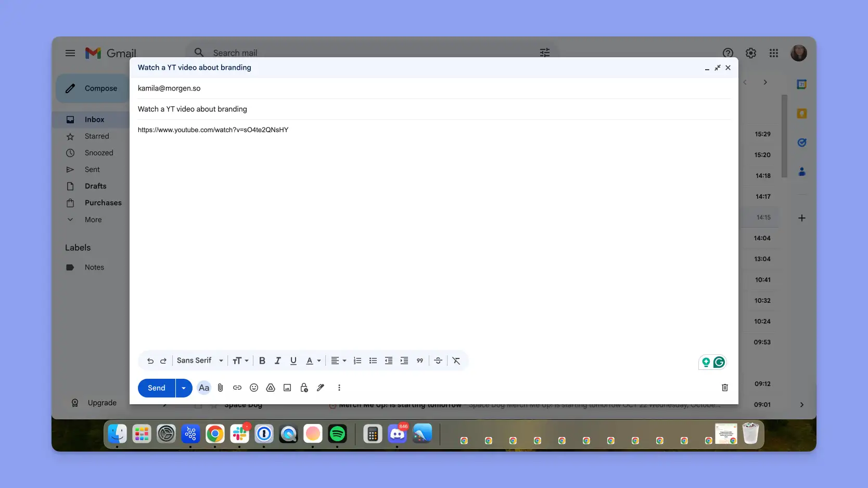Screen dimensions: 868x488
Task: Toggle underline formatting
Action: pos(293,361)
